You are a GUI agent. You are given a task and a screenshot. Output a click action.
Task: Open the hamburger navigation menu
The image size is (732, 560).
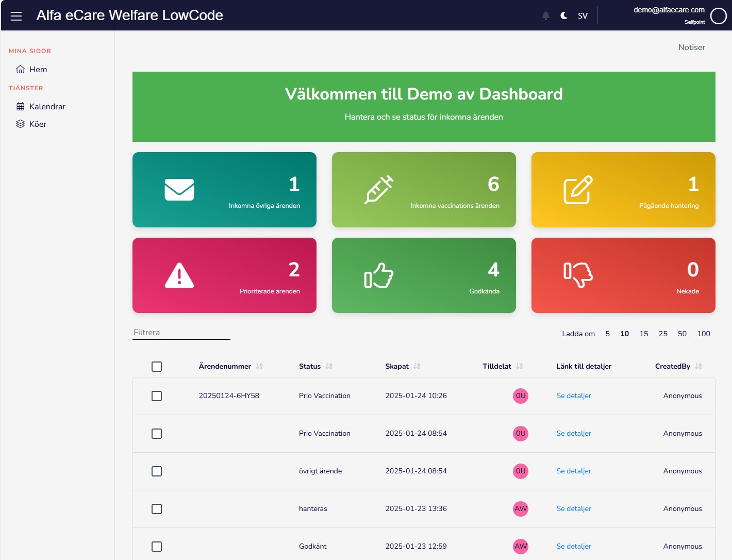click(x=16, y=16)
